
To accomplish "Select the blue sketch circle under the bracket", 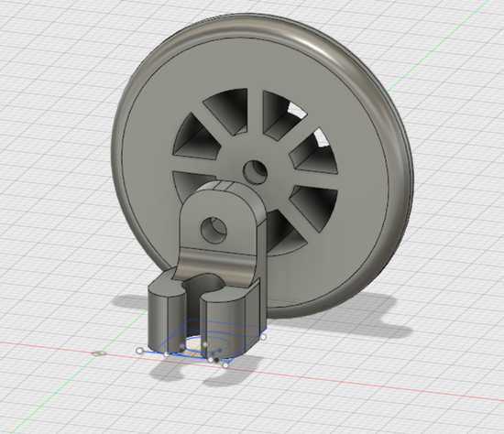I will pos(204,344).
